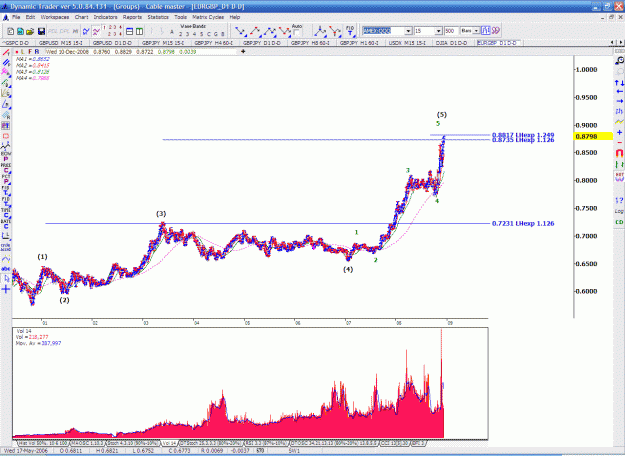Select the Hist Vol indicator tab
Screen dimensions: 625x456
click(x=43, y=443)
